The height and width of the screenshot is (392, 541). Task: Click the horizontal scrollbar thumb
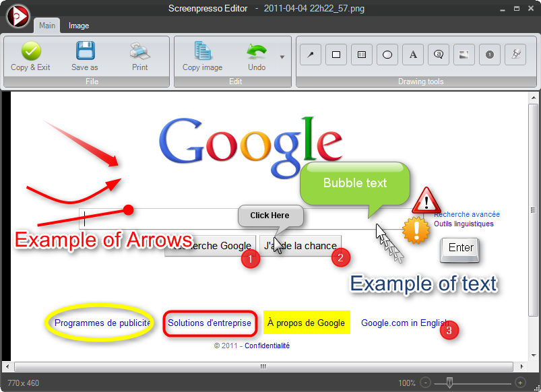tap(263, 366)
